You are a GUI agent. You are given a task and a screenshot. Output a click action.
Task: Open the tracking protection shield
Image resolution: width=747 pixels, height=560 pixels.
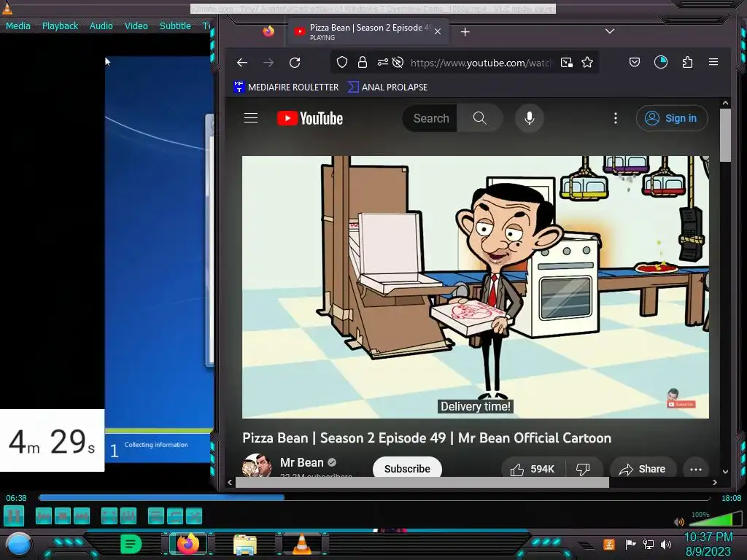[x=342, y=63]
